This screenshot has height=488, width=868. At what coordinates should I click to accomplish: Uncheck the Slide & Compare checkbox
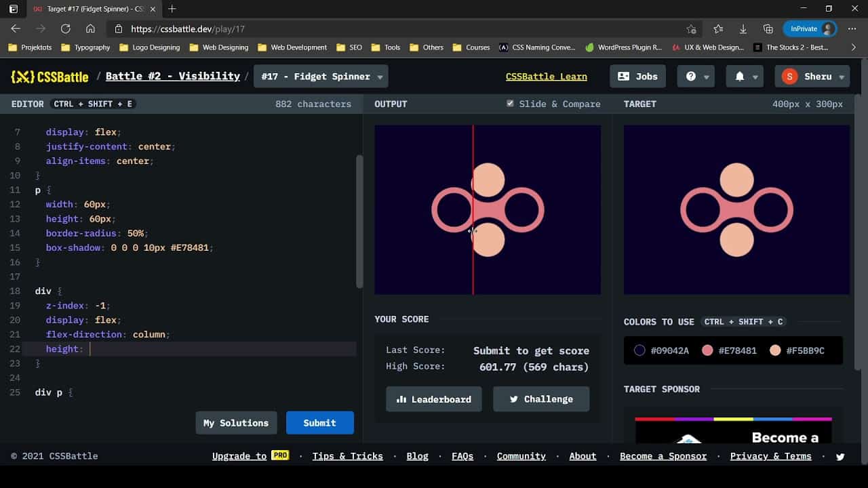click(x=511, y=104)
